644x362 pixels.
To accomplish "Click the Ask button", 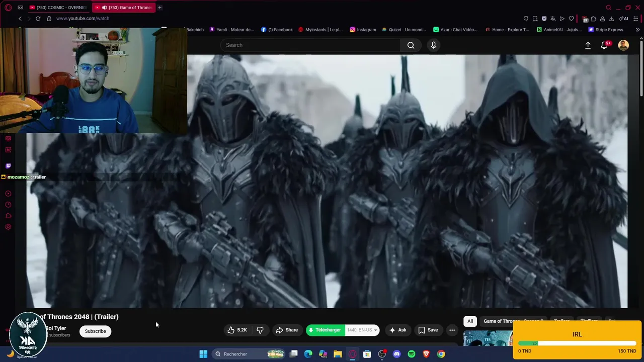I will click(397, 330).
